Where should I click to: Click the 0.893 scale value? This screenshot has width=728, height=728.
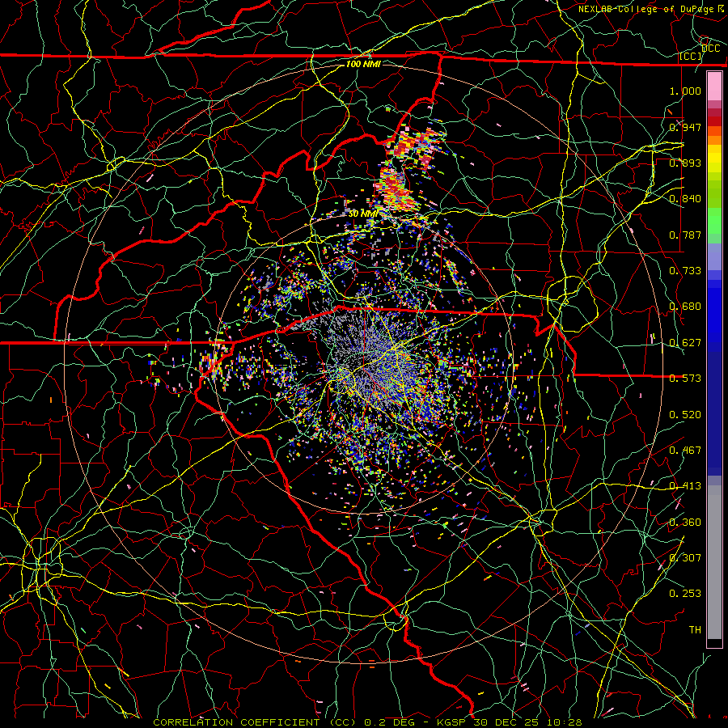[x=685, y=163]
